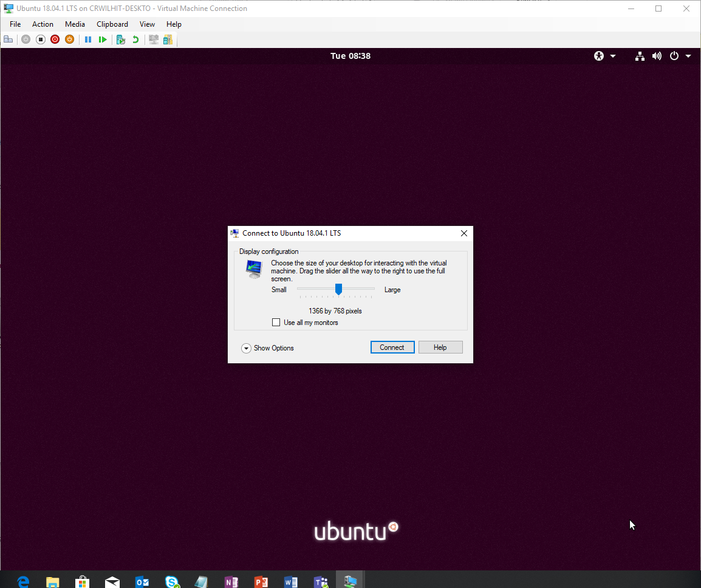Open the notepad app on taskbar
701x588 pixels.
(202, 581)
